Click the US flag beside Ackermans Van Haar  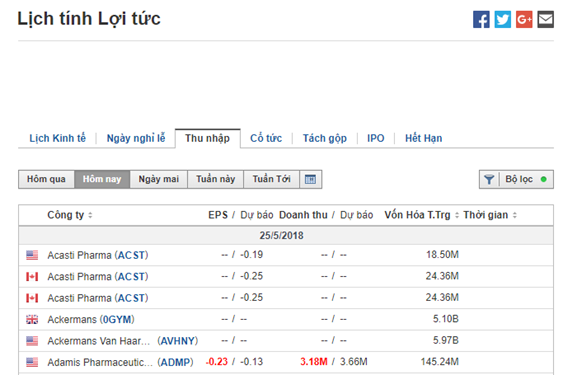(32, 341)
